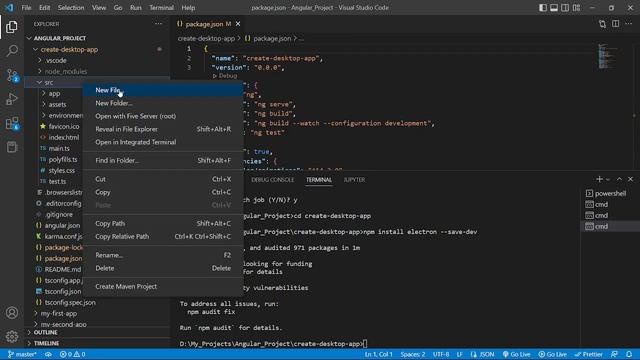Choose Open in Integrated Terminal
Image resolution: width=640 pixels, height=360 pixels.
click(x=163, y=142)
